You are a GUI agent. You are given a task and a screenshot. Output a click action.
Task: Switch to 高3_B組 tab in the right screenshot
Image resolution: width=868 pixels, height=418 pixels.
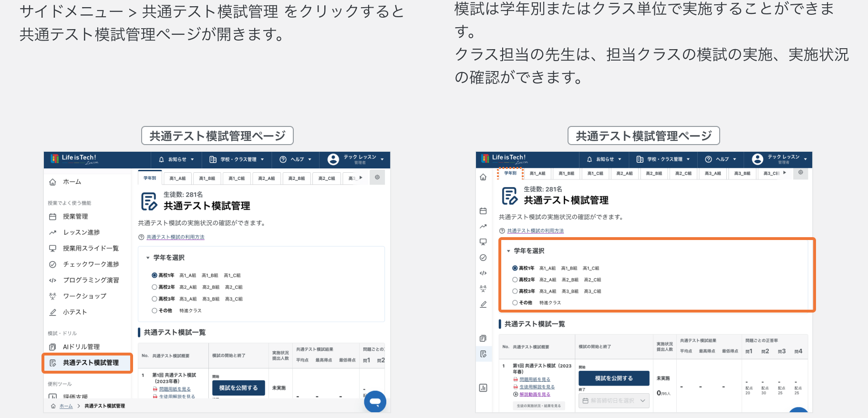(x=742, y=174)
